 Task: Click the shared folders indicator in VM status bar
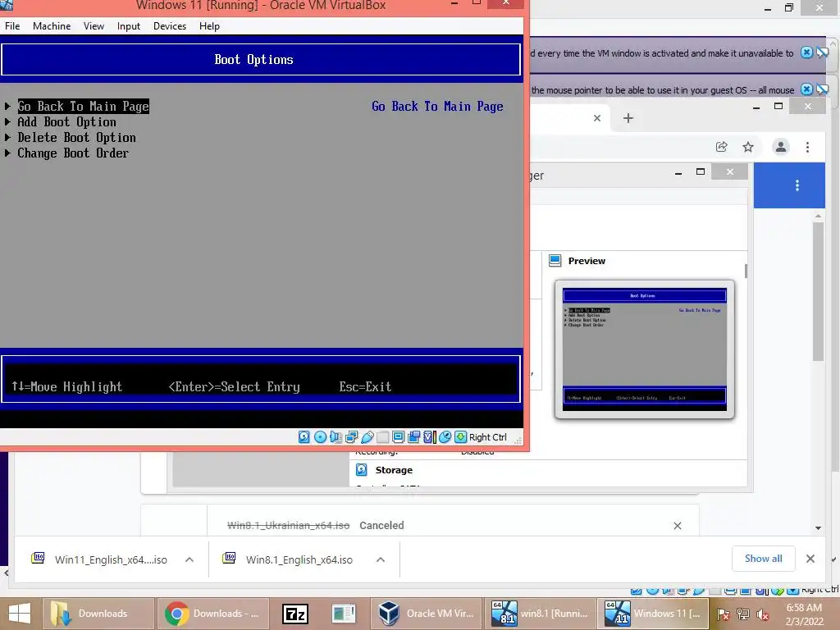(382, 437)
